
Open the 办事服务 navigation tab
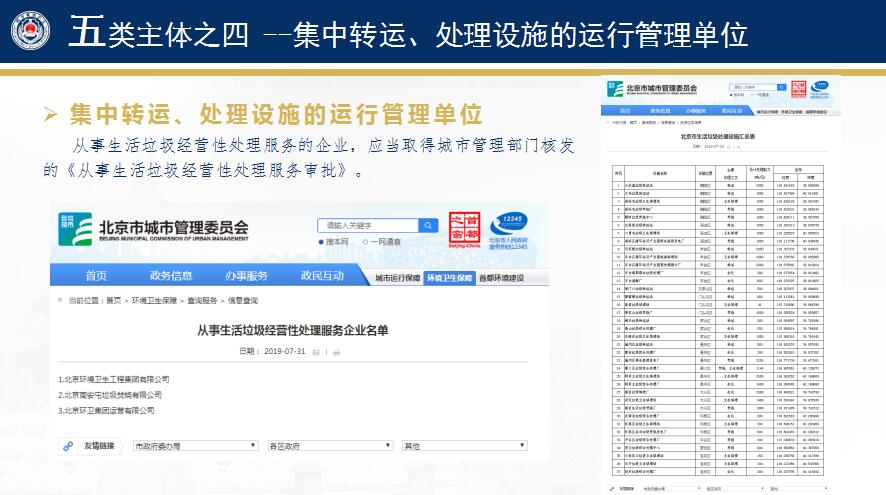(x=246, y=275)
